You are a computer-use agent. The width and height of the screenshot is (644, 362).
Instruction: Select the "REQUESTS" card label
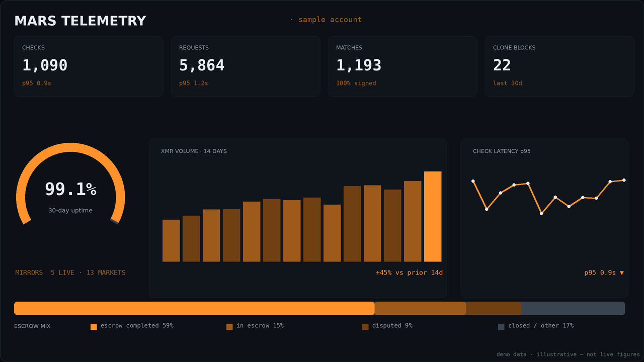point(194,48)
